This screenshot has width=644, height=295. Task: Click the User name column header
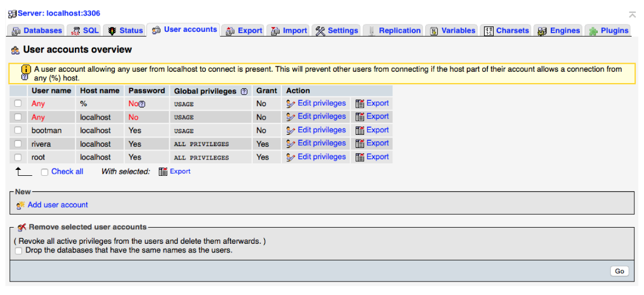coord(51,91)
